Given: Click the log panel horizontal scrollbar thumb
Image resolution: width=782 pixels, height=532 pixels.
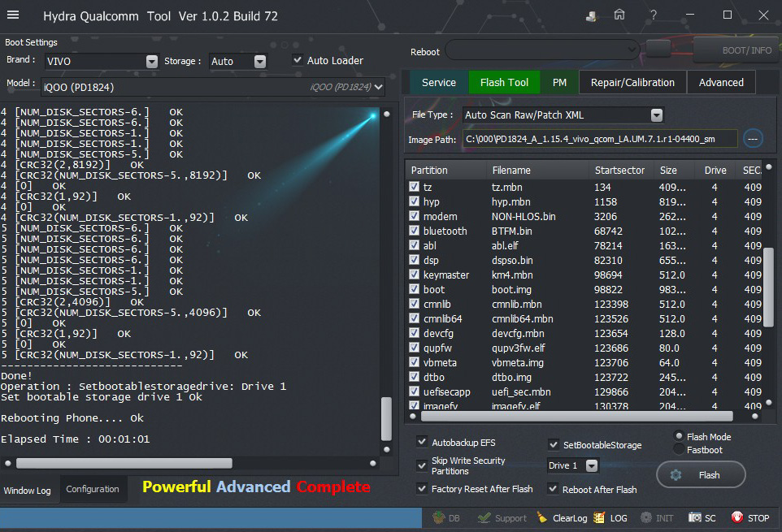Looking at the screenshot, I should (x=124, y=463).
